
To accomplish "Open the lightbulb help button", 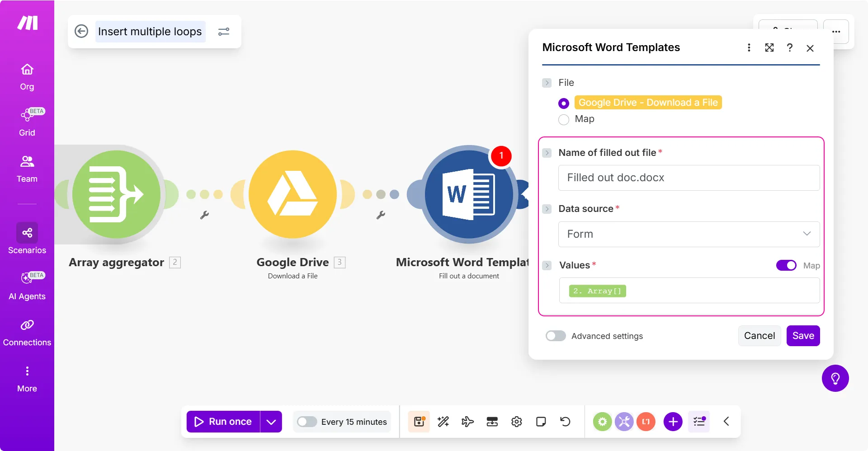I will point(835,378).
